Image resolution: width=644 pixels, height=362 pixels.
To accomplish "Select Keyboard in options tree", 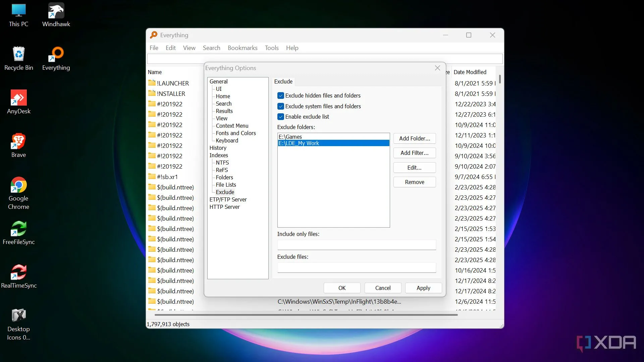I will click(227, 140).
